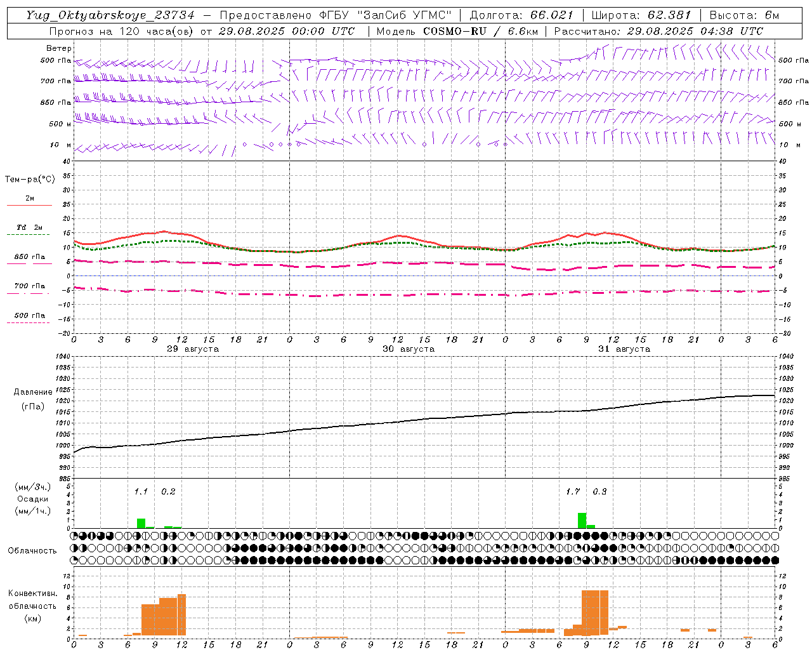Screen dimensions: 812x650
Task: Click the green precipitation bar under 1.1
Action: pyautogui.click(x=141, y=524)
